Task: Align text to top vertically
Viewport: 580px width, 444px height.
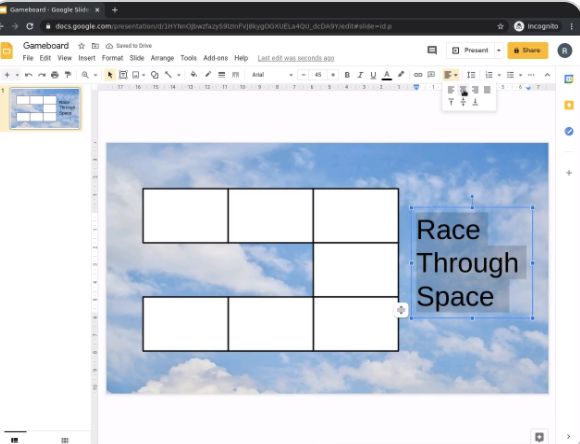Action: coord(451,102)
